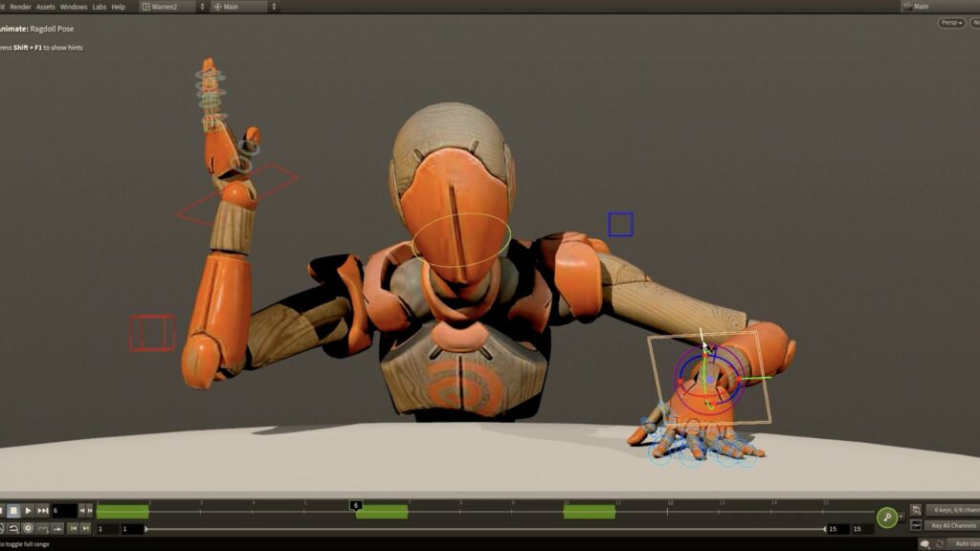
Task: Go to the previous keyframe button
Action: point(73,528)
